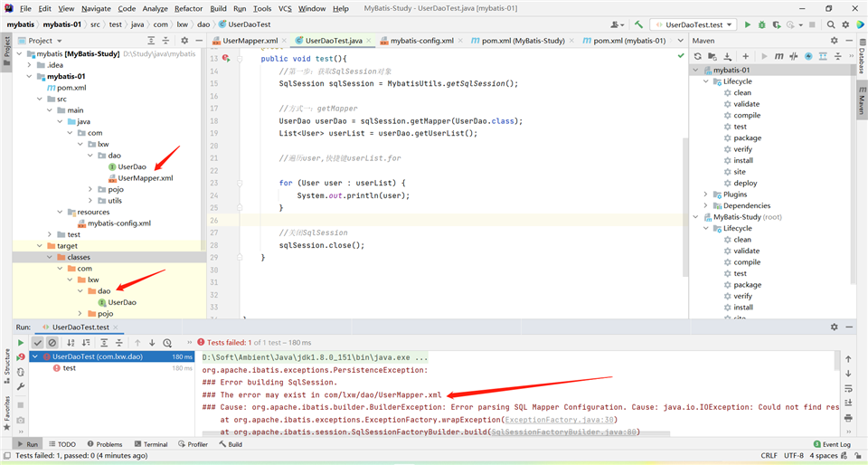This screenshot has width=868, height=465.
Task: Expand Maven Dependencies node
Action: [x=706, y=205]
